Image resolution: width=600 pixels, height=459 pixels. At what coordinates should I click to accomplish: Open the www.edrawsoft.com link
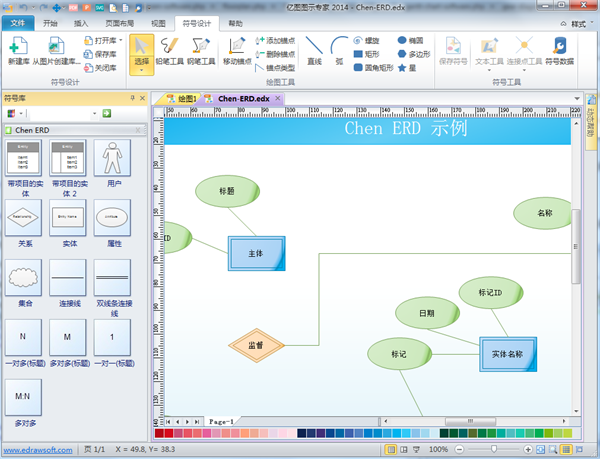tap(36, 450)
